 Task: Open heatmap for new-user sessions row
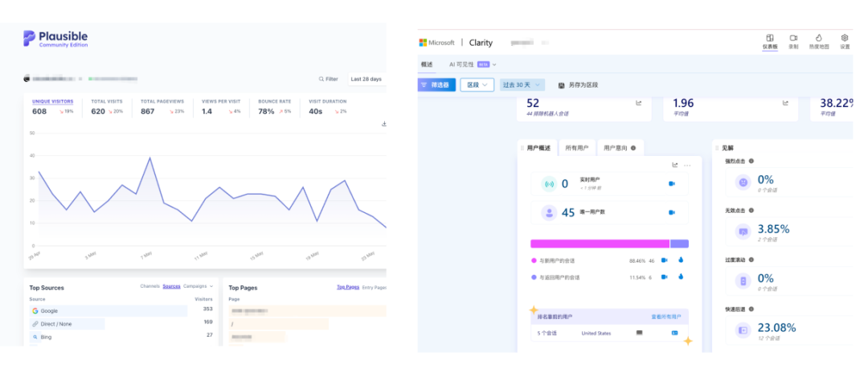pyautogui.click(x=681, y=260)
